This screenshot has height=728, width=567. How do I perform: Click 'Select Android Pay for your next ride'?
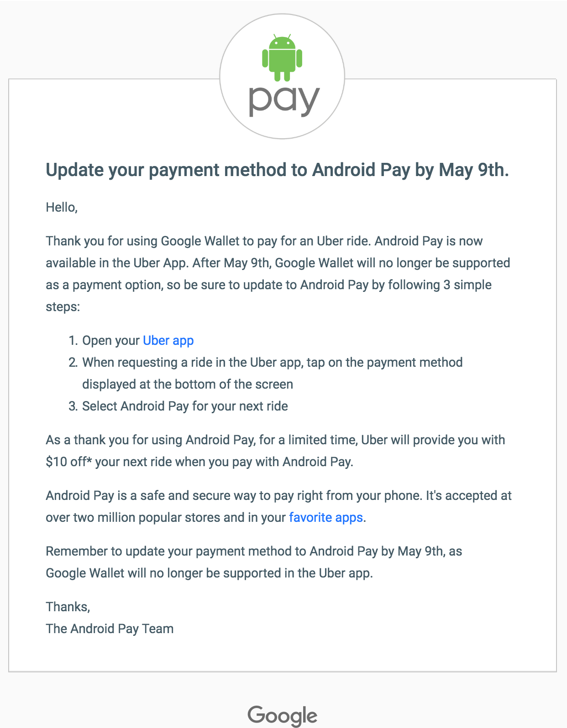185,406
